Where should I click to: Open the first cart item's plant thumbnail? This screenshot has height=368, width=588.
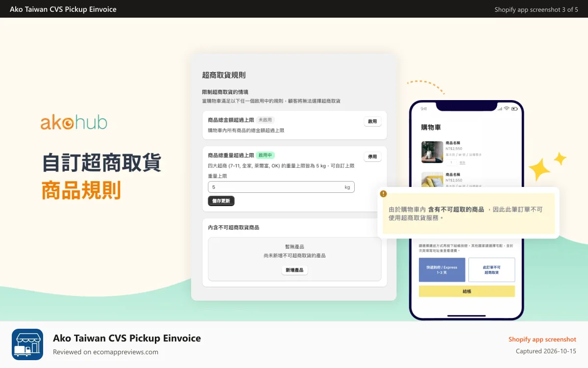click(432, 152)
